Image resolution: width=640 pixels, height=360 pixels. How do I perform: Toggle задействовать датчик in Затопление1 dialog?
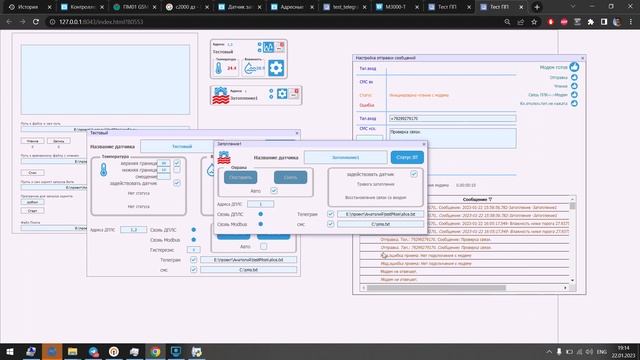[x=414, y=174]
